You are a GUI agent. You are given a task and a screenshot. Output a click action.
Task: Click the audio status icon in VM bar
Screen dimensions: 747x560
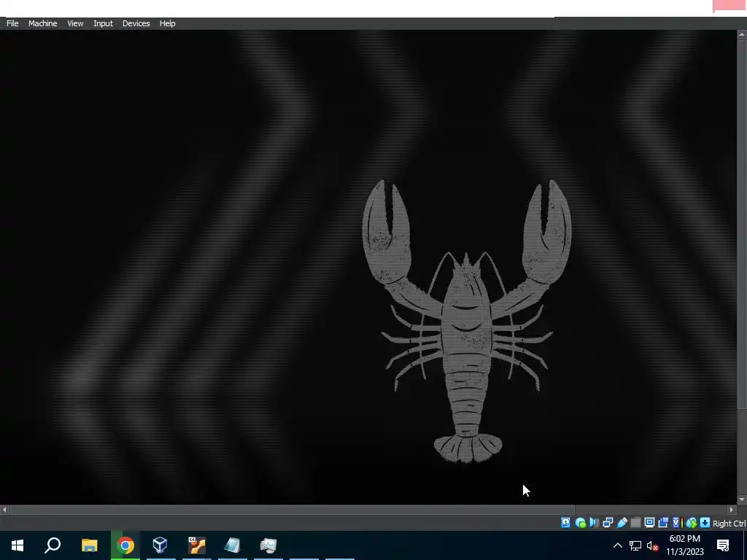tap(594, 523)
